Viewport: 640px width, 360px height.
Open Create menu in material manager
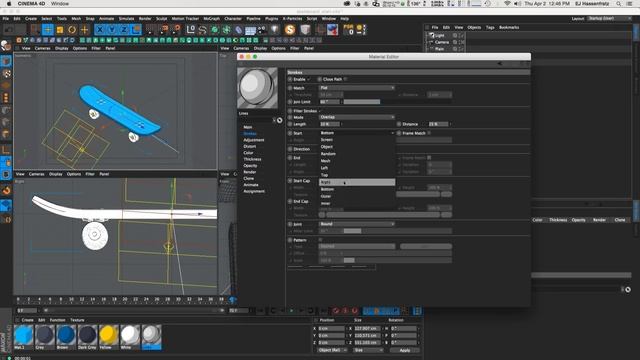(x=27, y=320)
